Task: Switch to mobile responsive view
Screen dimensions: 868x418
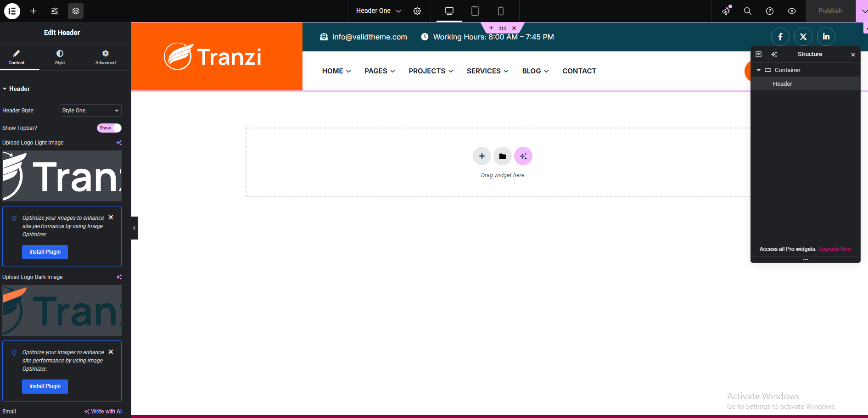Action: coord(501,11)
